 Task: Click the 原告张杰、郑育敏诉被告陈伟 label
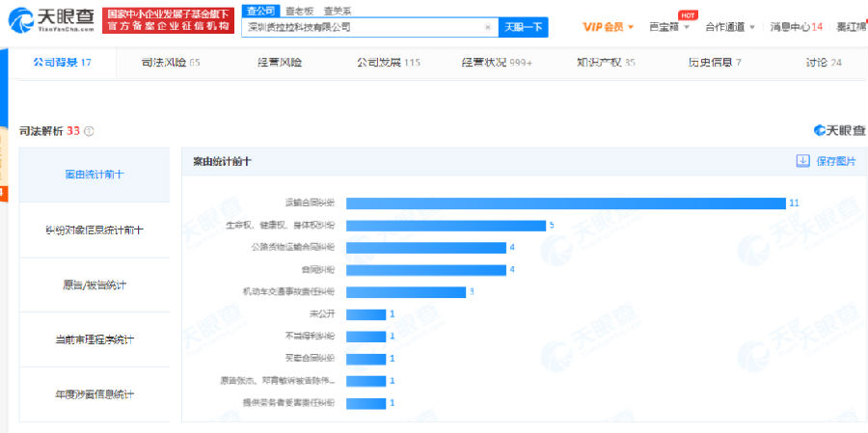278,381
